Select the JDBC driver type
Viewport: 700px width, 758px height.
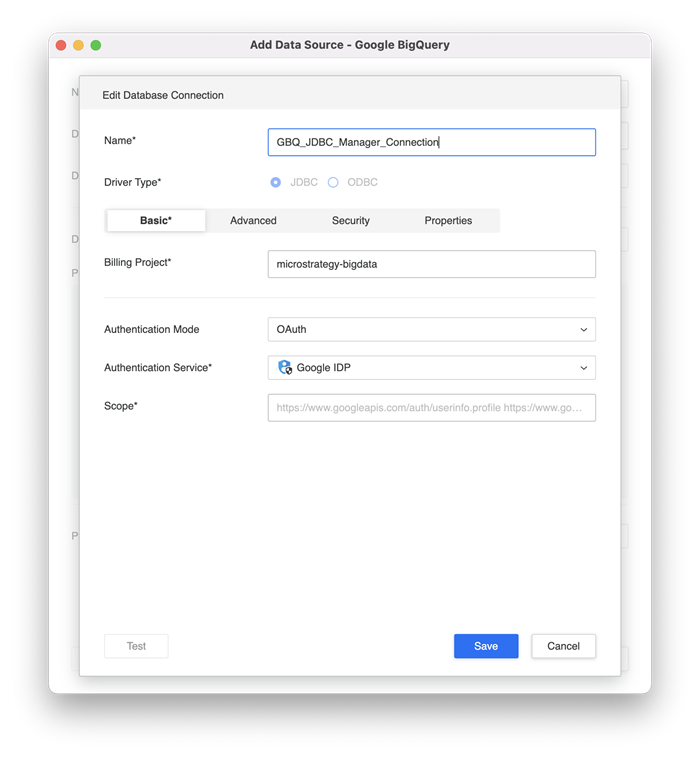(276, 183)
